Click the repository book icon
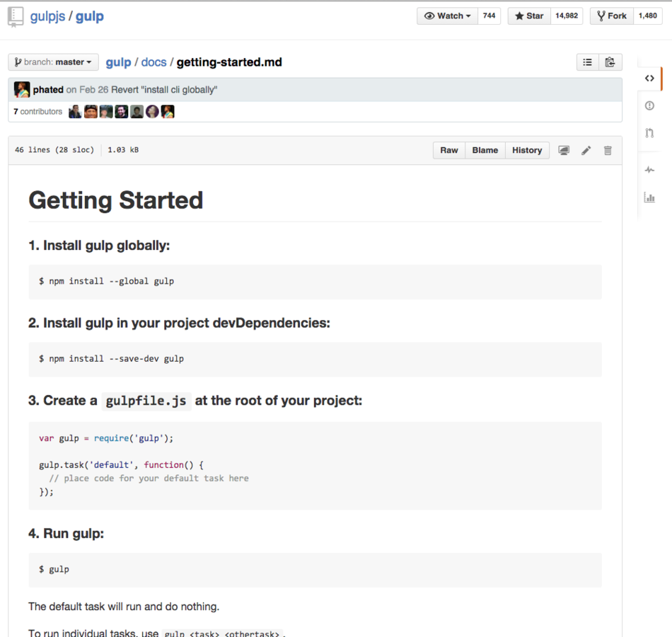Viewport: 672px width, 637px height. (16, 17)
